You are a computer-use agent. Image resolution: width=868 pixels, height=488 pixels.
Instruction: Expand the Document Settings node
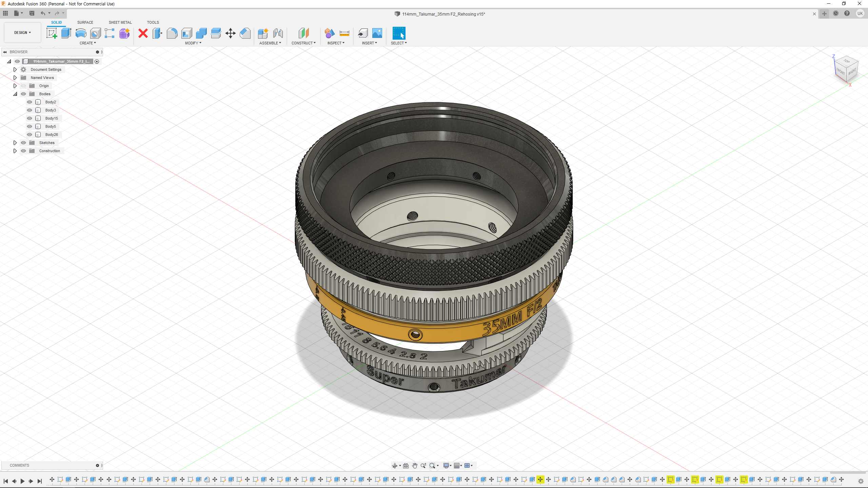(15, 69)
